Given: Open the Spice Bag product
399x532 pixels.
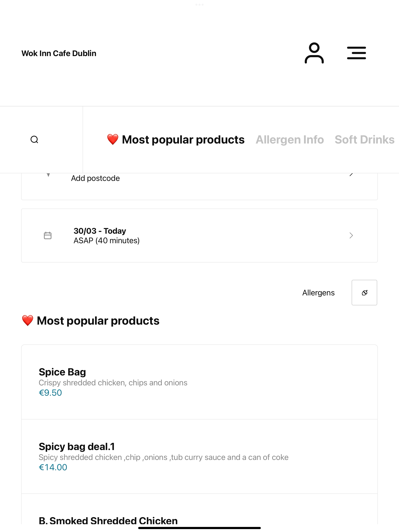Looking at the screenshot, I should 199,382.
